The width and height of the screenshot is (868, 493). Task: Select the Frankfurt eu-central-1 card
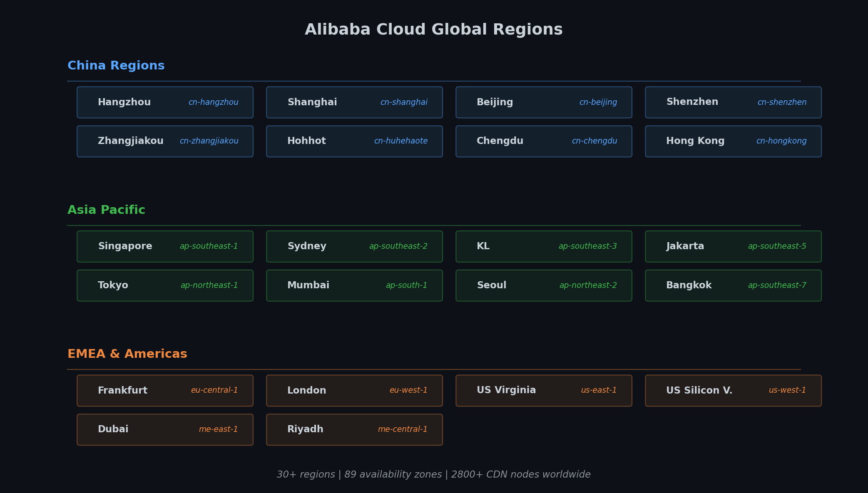[x=165, y=391]
